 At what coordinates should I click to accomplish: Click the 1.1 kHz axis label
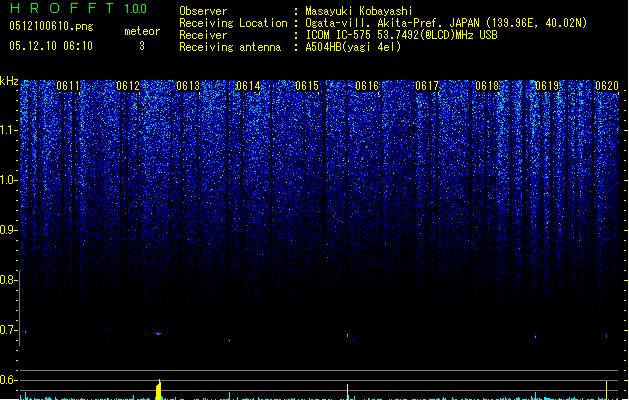tap(8, 130)
